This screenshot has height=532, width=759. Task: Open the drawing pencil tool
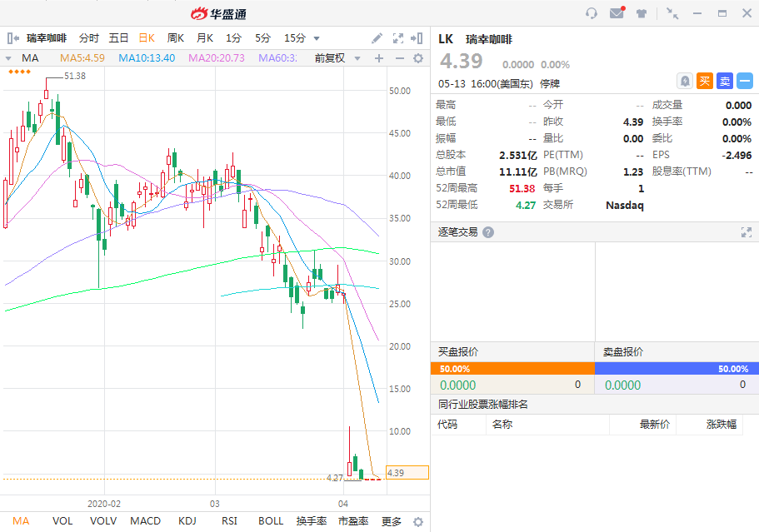[x=377, y=38]
